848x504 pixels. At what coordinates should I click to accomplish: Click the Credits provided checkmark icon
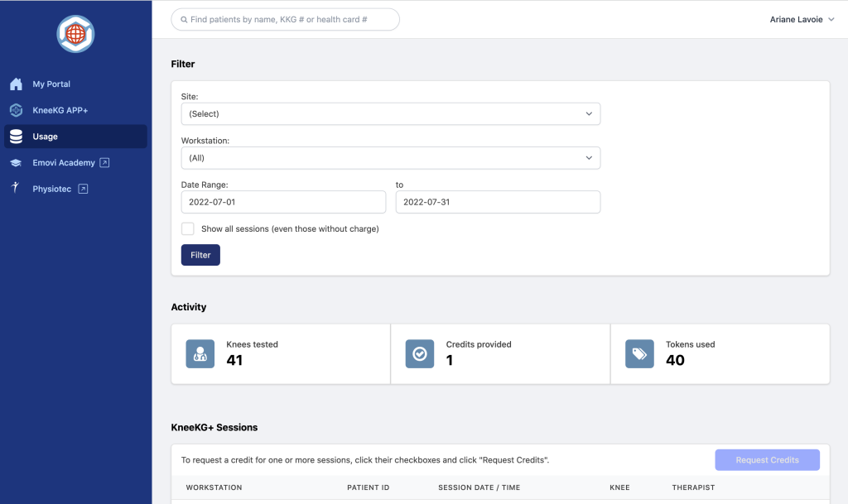point(420,354)
